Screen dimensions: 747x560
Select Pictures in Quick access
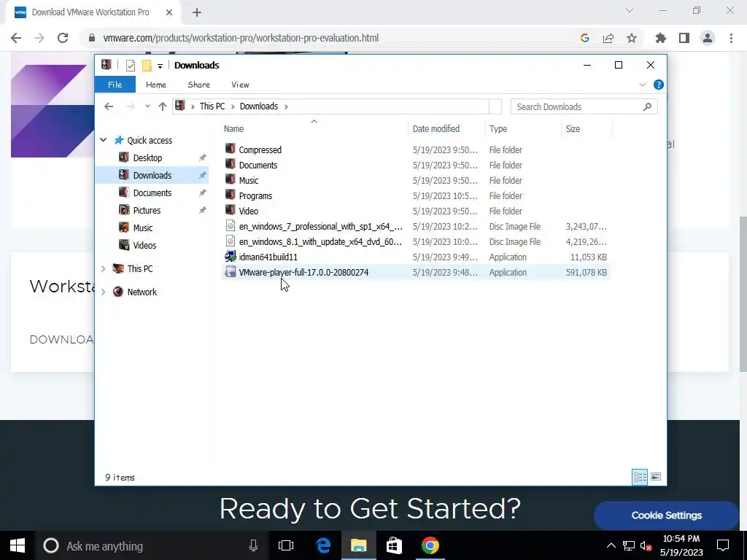147,210
